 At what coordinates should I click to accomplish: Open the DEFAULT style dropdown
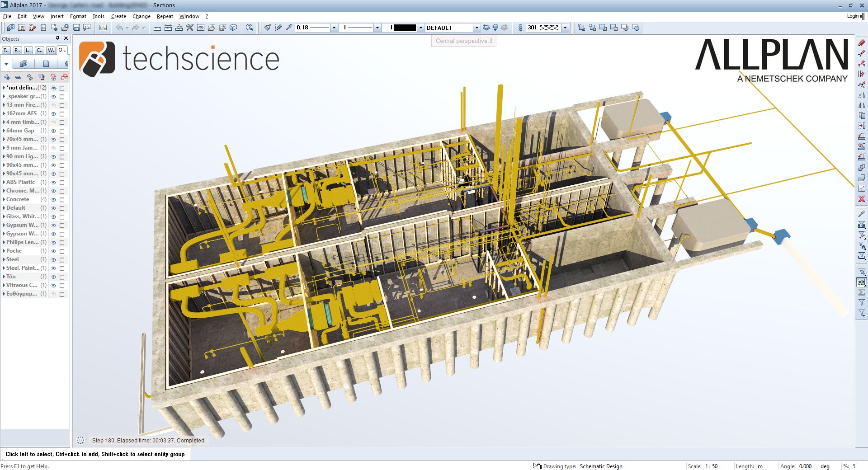pos(476,28)
